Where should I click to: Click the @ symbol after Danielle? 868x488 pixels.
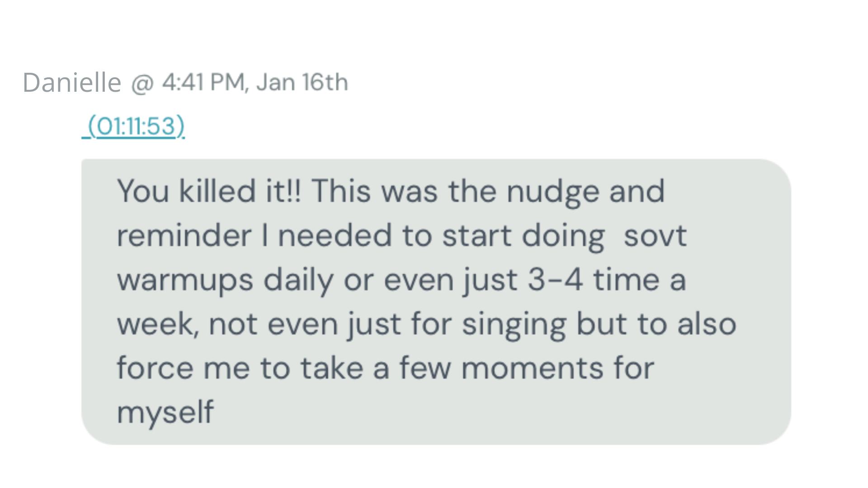pyautogui.click(x=142, y=84)
